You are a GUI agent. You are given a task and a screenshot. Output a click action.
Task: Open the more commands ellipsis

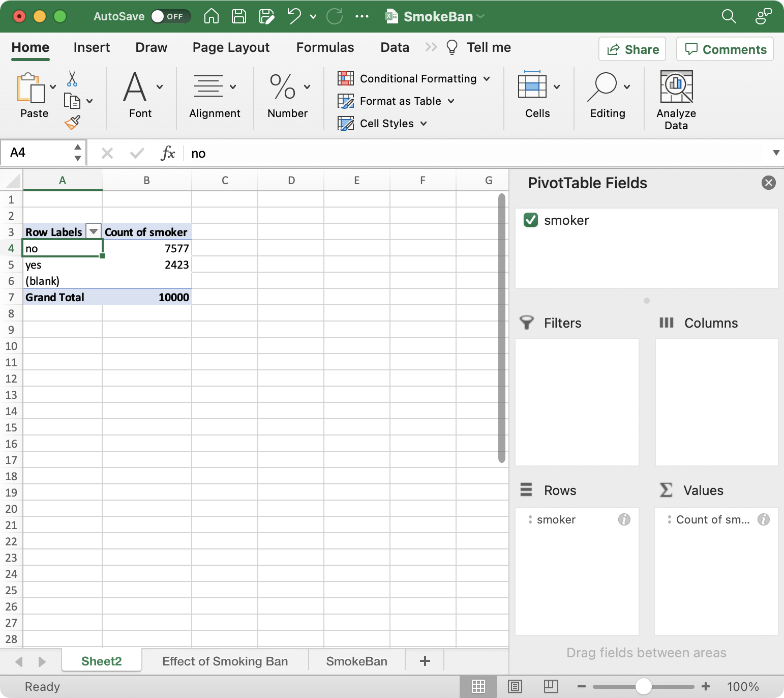pos(362,16)
